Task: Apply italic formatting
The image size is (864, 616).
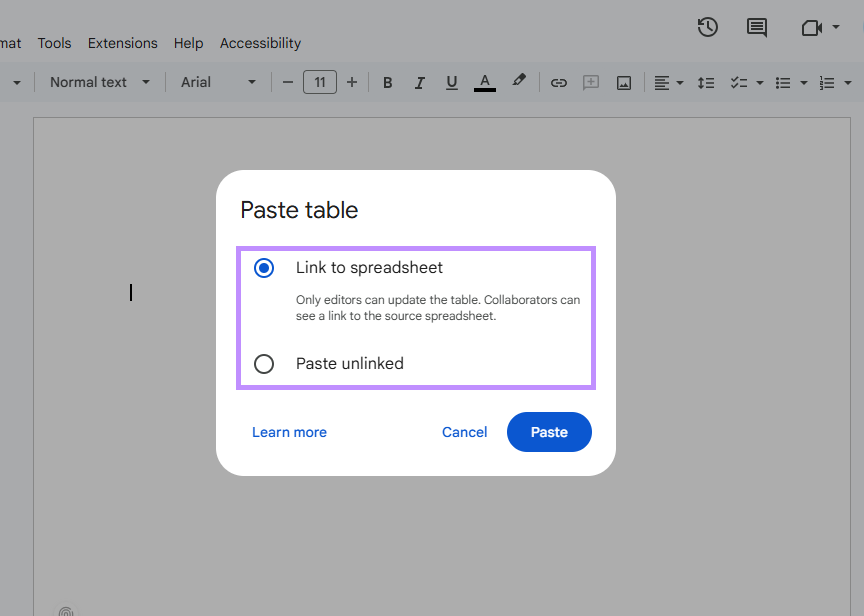Action: [x=419, y=82]
